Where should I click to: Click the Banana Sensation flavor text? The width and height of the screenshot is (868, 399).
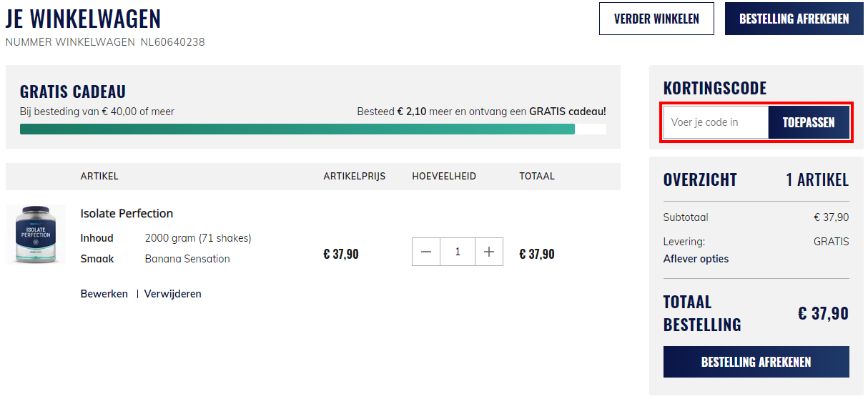187,259
